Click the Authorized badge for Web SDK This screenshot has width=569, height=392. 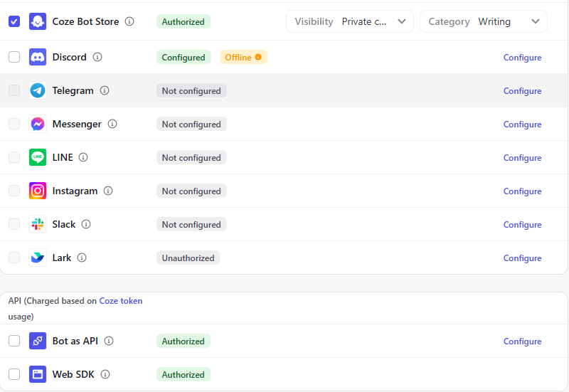(x=184, y=374)
